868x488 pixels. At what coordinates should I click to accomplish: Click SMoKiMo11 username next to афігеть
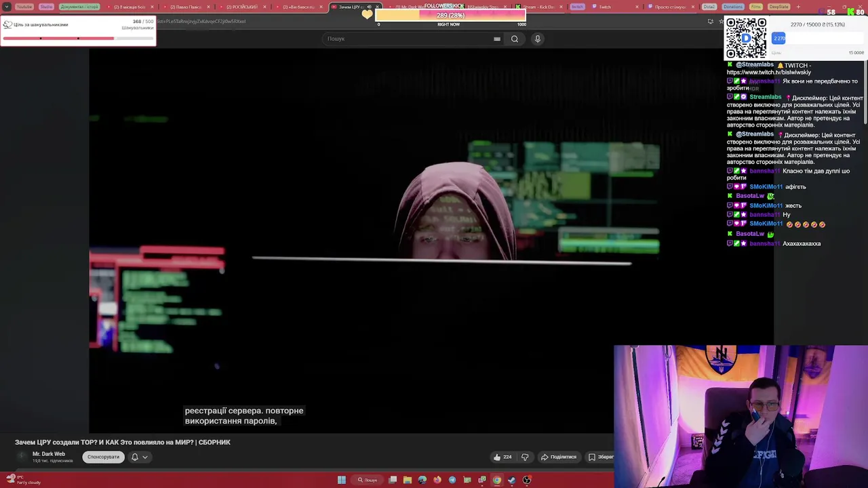click(766, 186)
